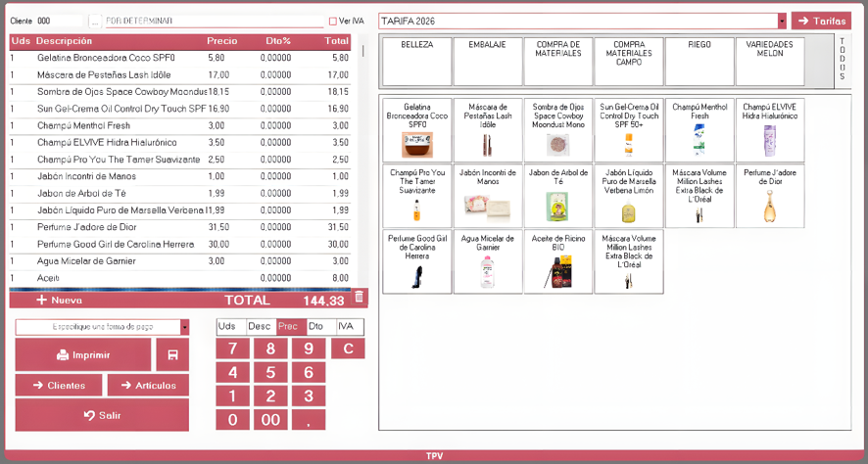Viewport: 868px width, 464px height.
Task: Switch to the BELLEZA category tab
Action: 416,62
